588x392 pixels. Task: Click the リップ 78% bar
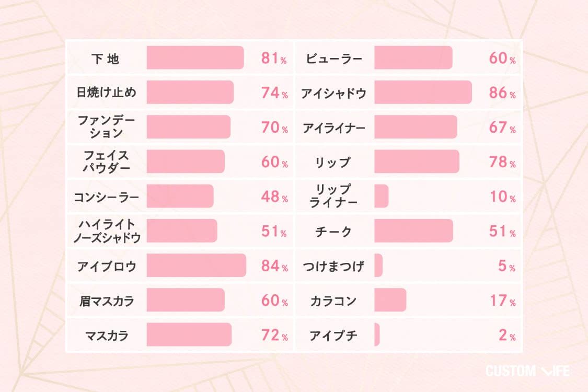pyautogui.click(x=417, y=162)
